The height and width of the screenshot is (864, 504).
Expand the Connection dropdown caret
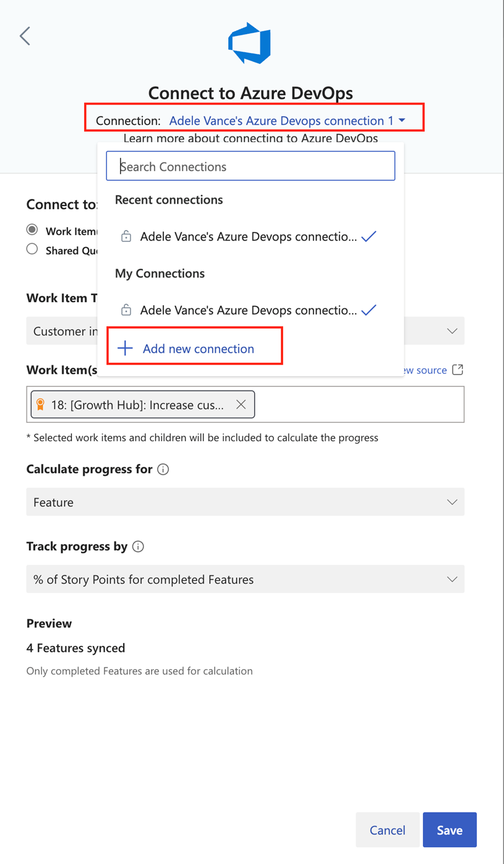(402, 121)
